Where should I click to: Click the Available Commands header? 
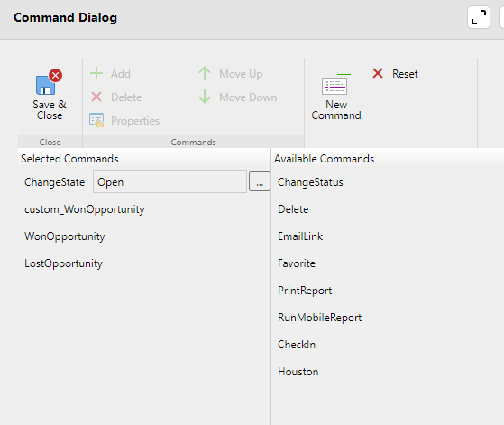[x=324, y=159]
